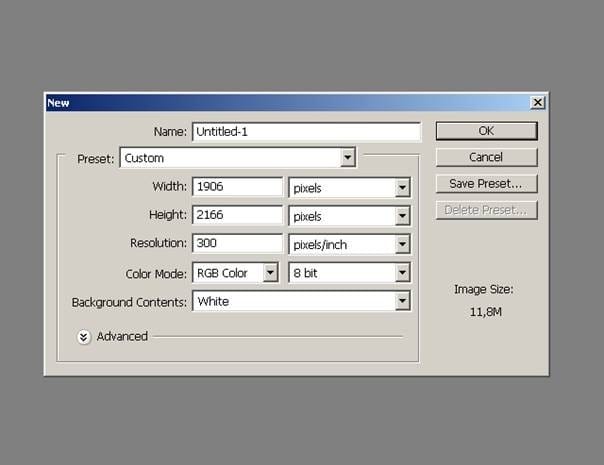Open the 8 bit depth dropdown

pyautogui.click(x=349, y=273)
